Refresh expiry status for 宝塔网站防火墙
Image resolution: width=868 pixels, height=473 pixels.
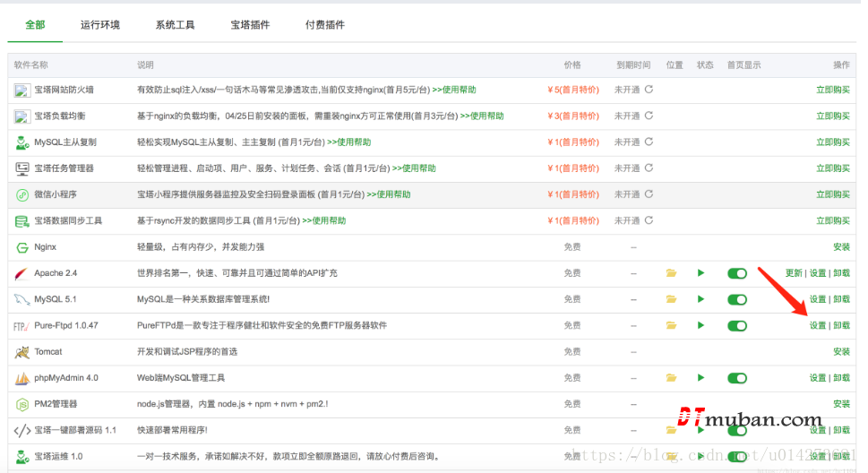649,90
